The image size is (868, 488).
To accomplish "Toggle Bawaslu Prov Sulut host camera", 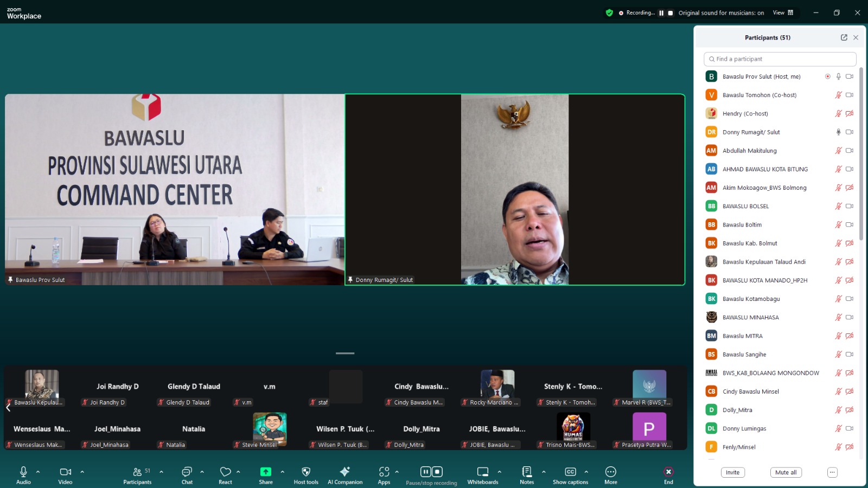I will [x=850, y=76].
